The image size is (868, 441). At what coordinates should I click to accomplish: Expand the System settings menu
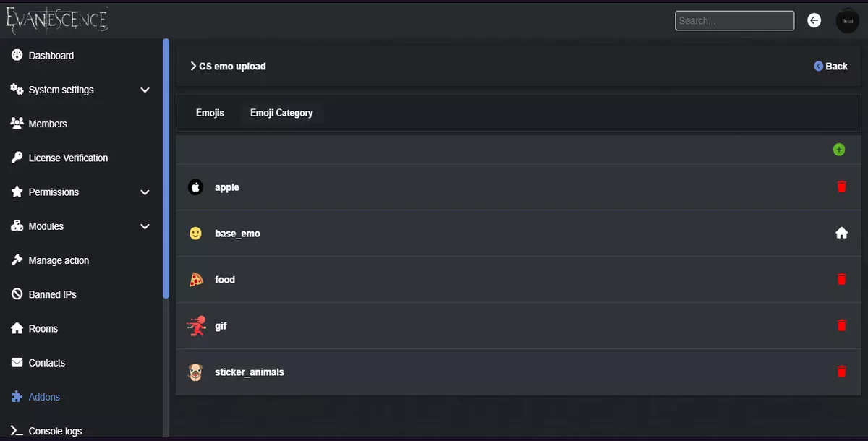click(x=145, y=90)
